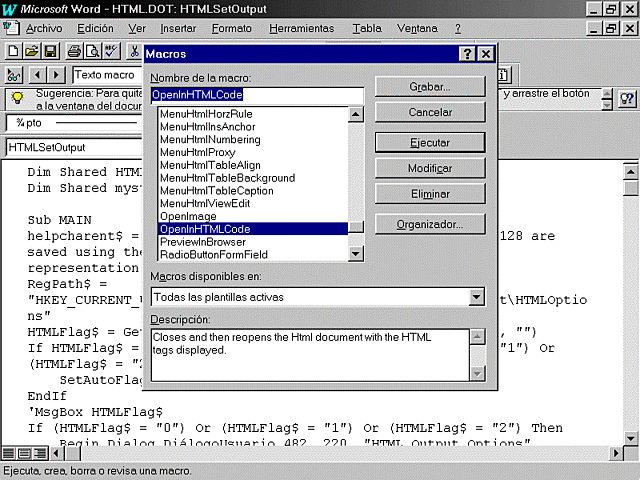Open the Archivo menu

[44, 29]
